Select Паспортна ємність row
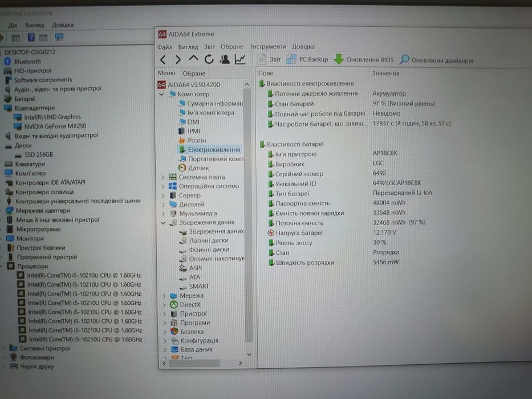The image size is (532, 399). (336, 203)
